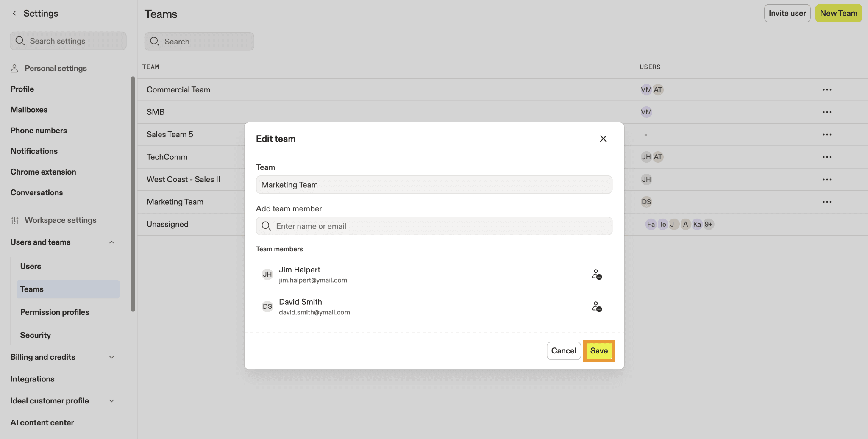Image resolution: width=868 pixels, height=439 pixels.
Task: Open the Profile settings page
Action: (x=22, y=89)
